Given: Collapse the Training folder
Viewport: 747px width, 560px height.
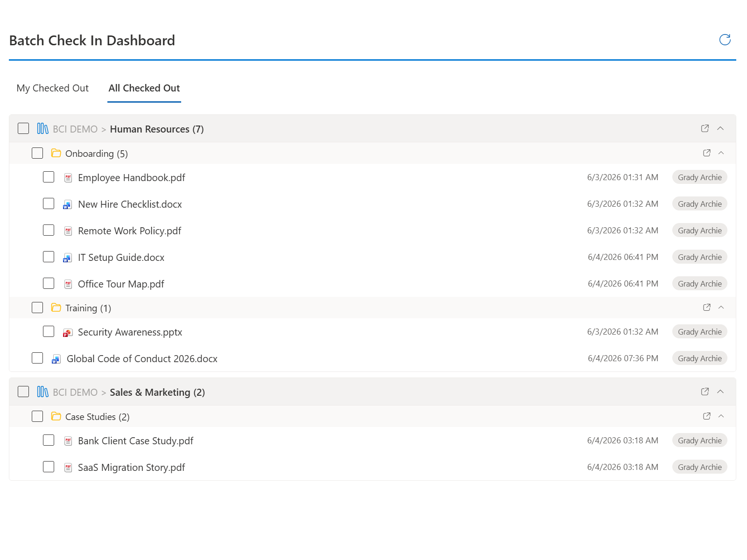Looking at the screenshot, I should [x=721, y=307].
